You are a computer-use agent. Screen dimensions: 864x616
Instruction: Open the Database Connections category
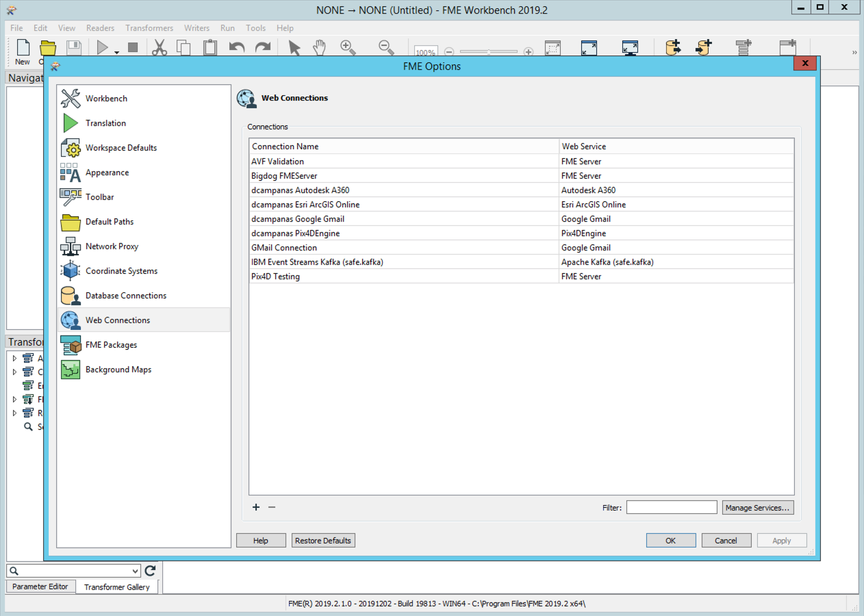pyautogui.click(x=144, y=296)
